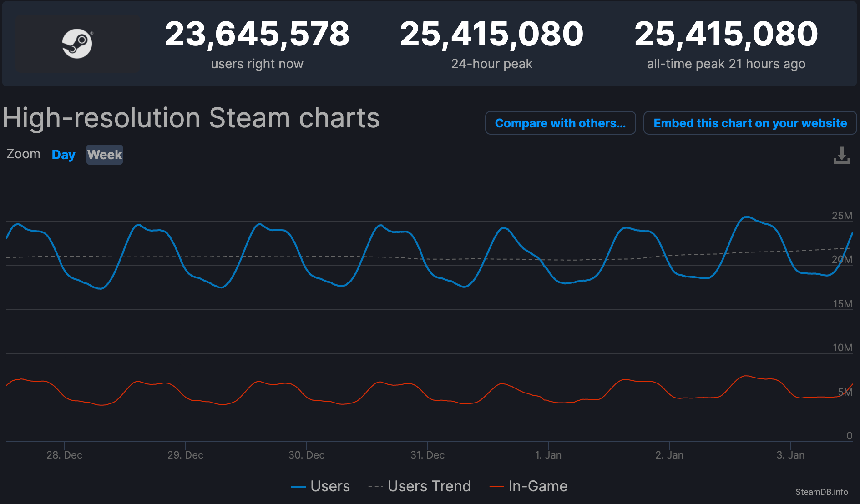Click the 23,645,578 users right now figure
860x504 pixels.
(257, 34)
